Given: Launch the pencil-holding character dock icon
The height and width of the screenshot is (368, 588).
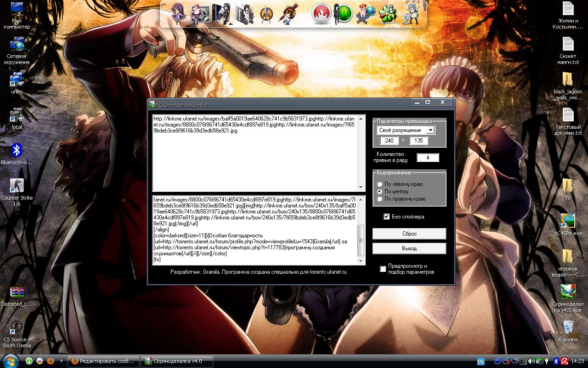Looking at the screenshot, I should point(288,14).
